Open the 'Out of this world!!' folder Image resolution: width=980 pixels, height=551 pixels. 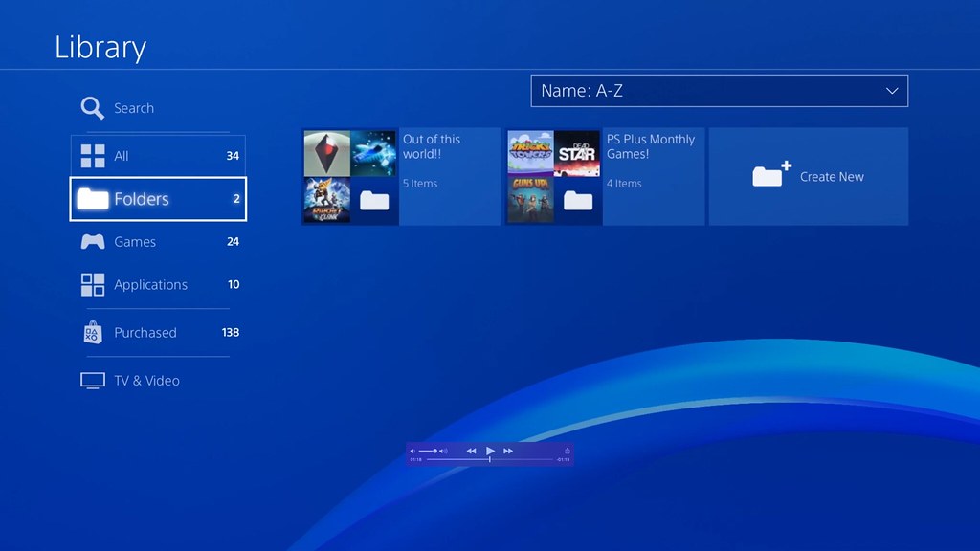pos(402,176)
